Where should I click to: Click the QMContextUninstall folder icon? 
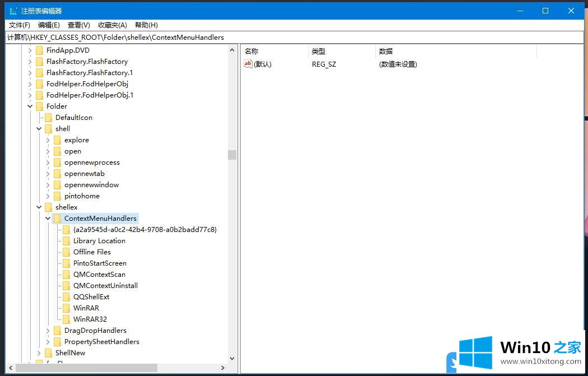[x=67, y=286]
